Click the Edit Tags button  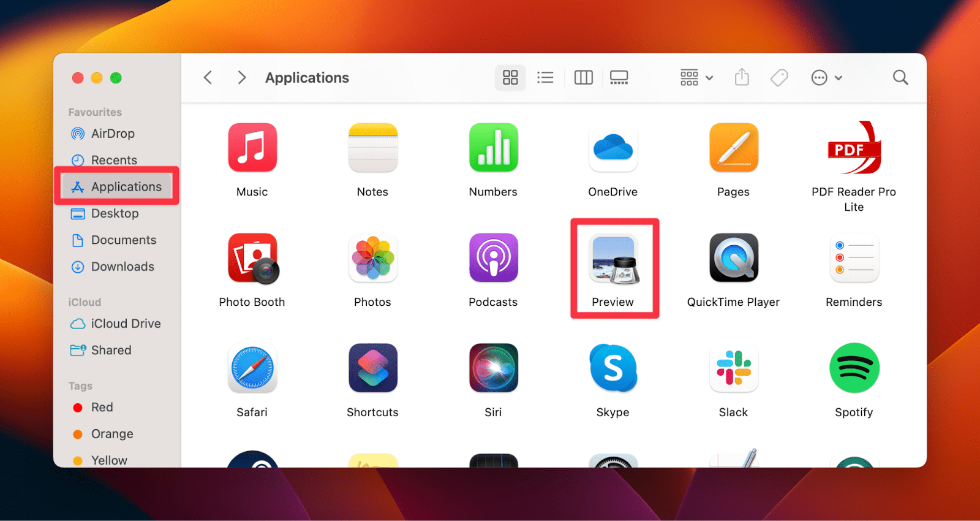(x=779, y=77)
